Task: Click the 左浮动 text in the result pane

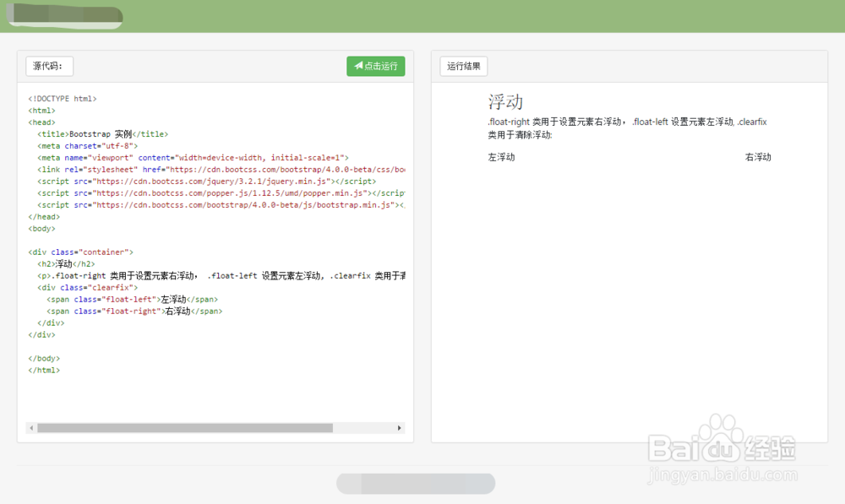Action: pyautogui.click(x=501, y=157)
